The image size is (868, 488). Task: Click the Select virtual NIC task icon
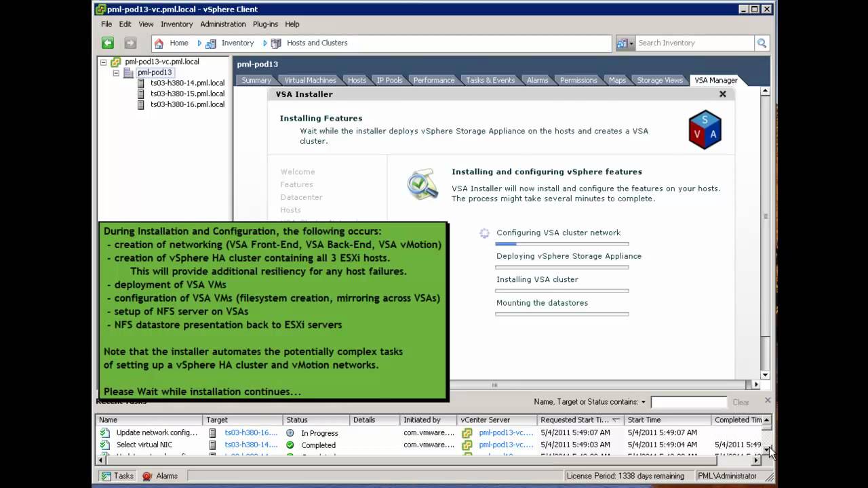point(104,445)
